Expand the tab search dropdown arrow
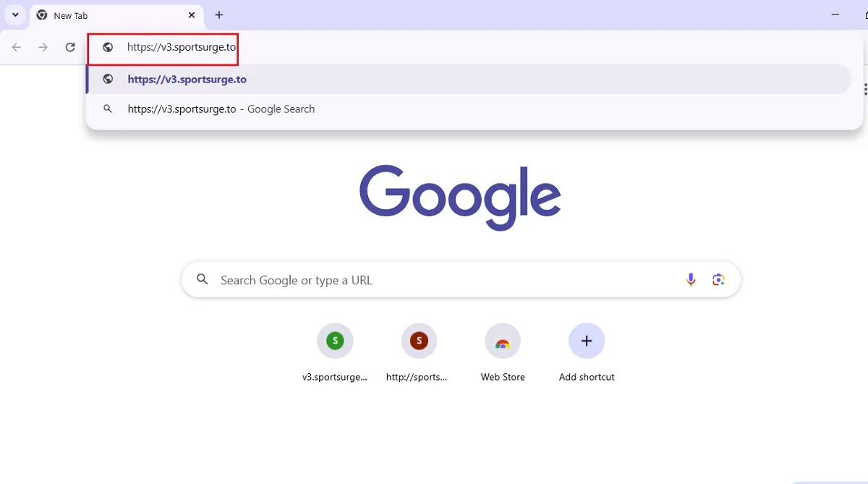The height and width of the screenshot is (484, 868). click(15, 15)
